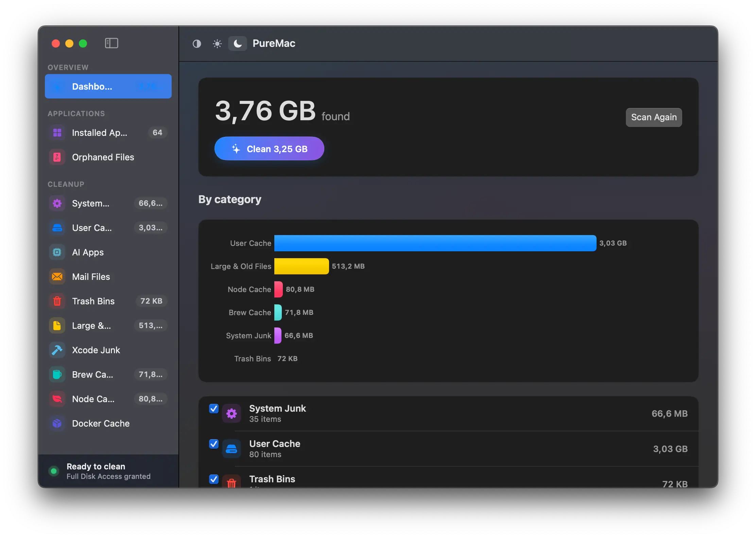The image size is (756, 538).
Task: Click the 71,8 MB chart value
Action: [x=299, y=312]
